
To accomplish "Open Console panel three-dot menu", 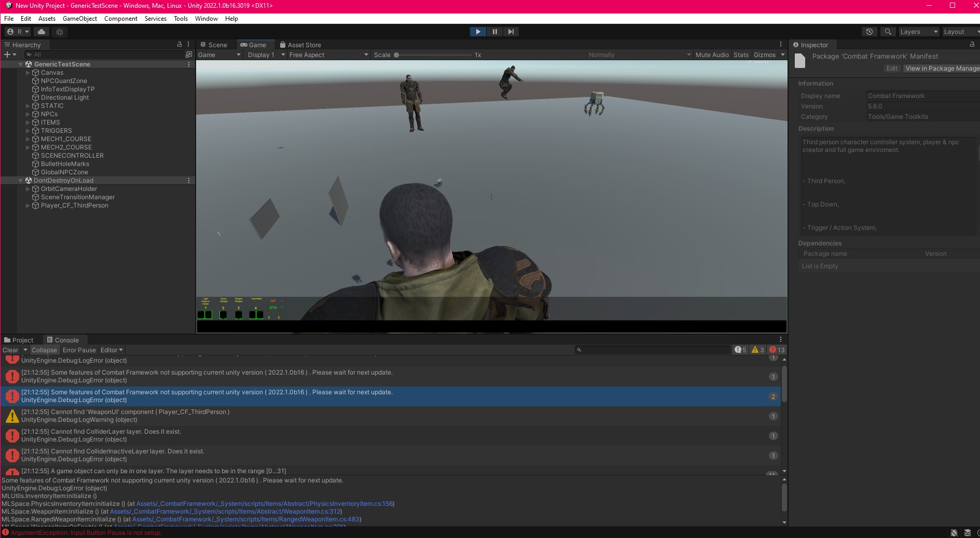I will click(781, 340).
